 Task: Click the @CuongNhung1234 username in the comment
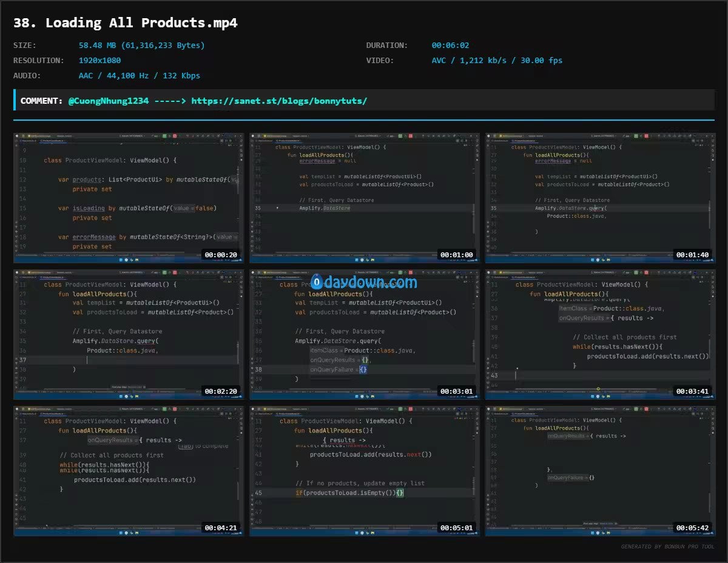(x=109, y=101)
